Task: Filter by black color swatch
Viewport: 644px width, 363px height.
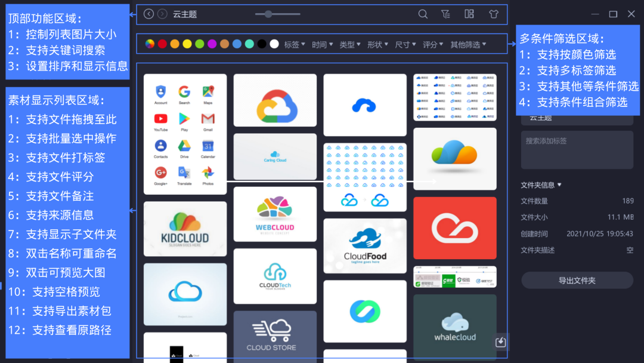Action: pos(262,44)
